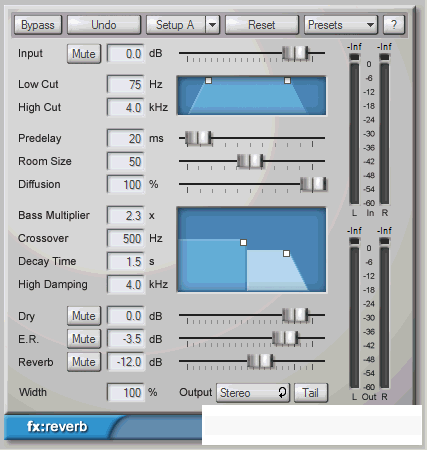Viewport: 427px width, 450px height.
Task: Mute the Dry signal
Action: coord(84,316)
